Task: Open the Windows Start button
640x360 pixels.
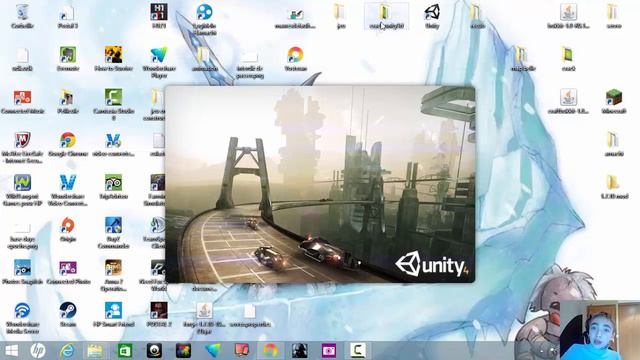Action: point(11,351)
